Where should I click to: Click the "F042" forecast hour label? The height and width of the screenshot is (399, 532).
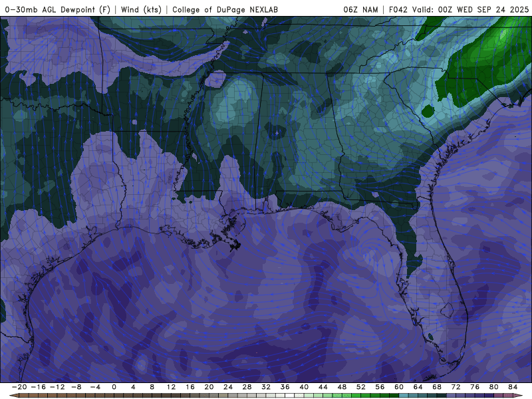[398, 9]
